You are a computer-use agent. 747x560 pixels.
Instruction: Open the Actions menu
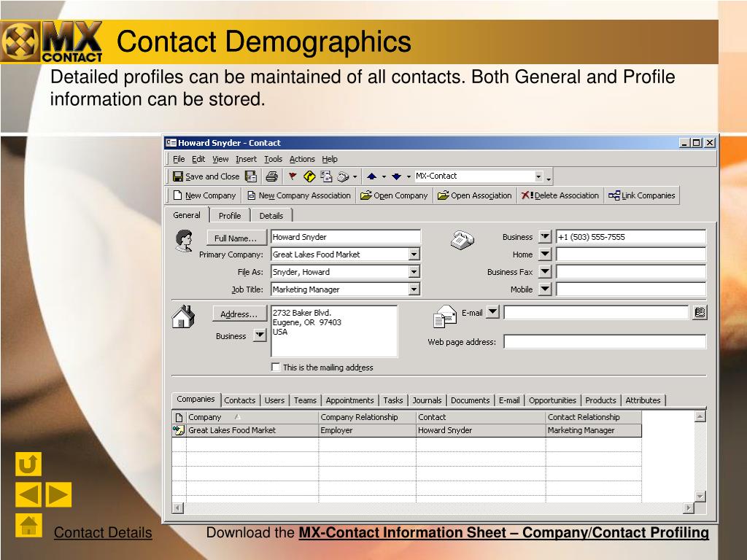tap(302, 159)
